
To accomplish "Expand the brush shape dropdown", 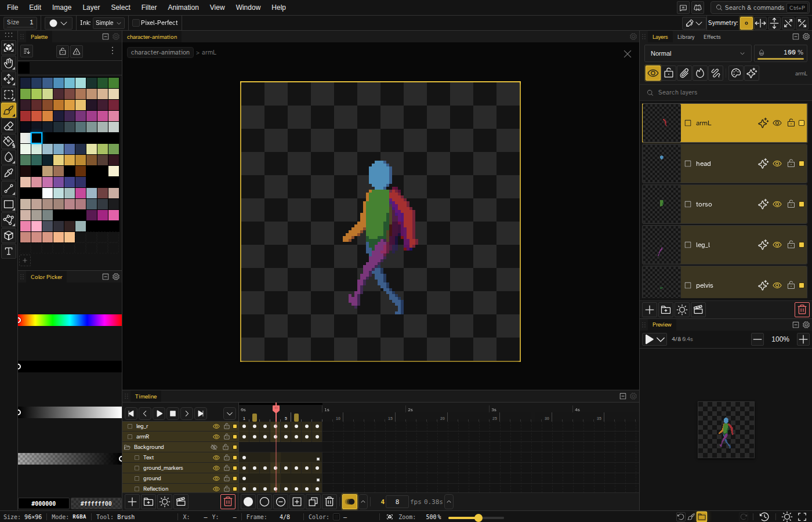I will pos(58,23).
